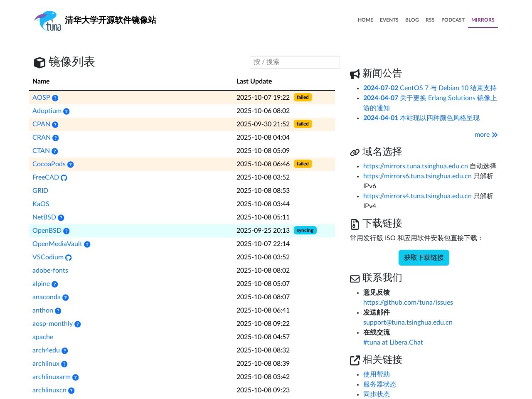This screenshot has width=532, height=399.
Task: Click the GitHub icon beside VSCodium
Action: coord(69,258)
